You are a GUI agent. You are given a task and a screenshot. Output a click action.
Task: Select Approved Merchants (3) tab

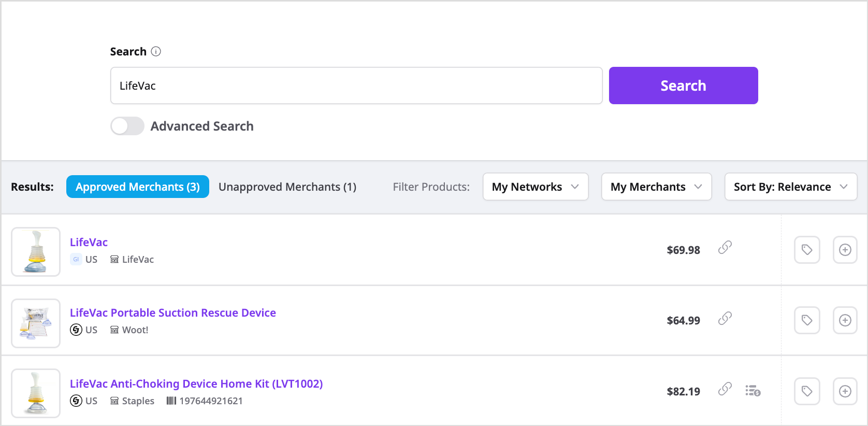137,187
